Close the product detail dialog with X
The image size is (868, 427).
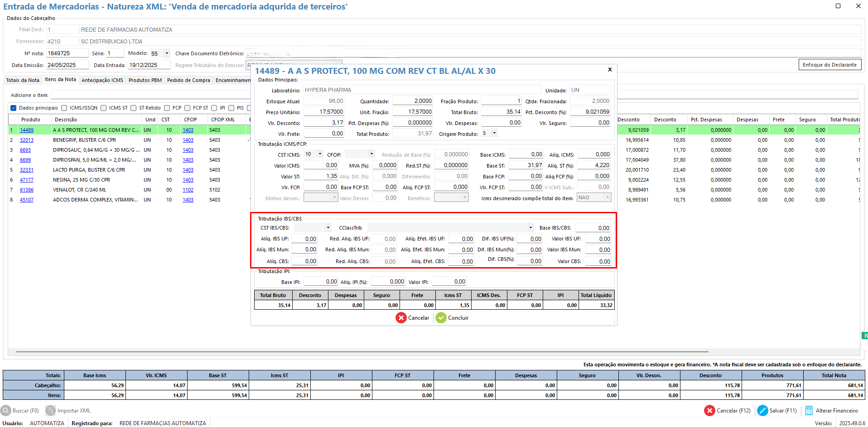(610, 70)
